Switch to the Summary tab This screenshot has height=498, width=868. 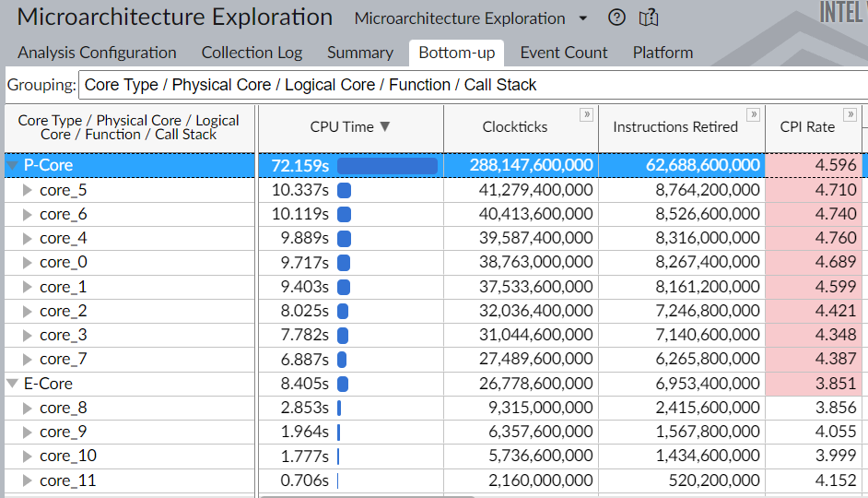[359, 53]
